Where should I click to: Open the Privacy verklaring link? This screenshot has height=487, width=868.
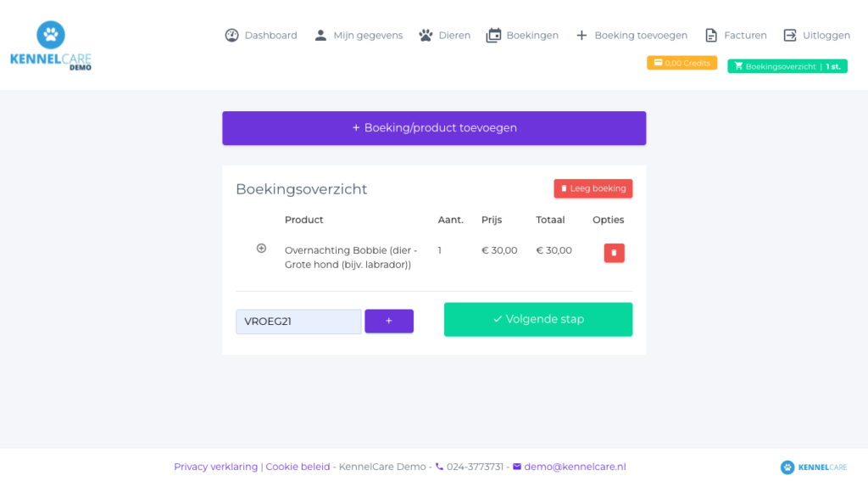point(216,467)
